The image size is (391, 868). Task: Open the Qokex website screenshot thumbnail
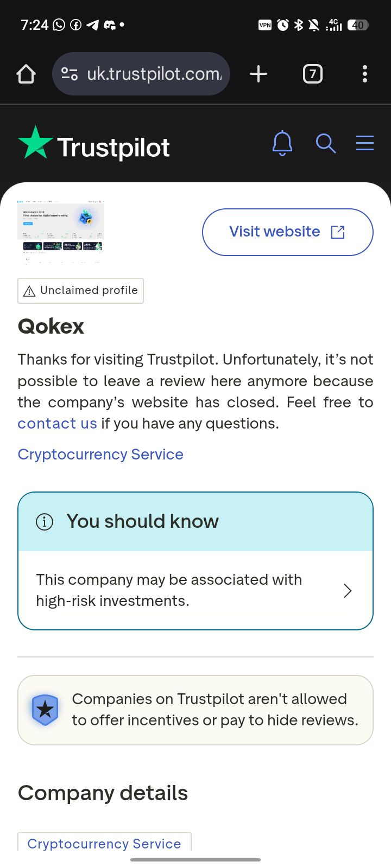pyautogui.click(x=60, y=231)
